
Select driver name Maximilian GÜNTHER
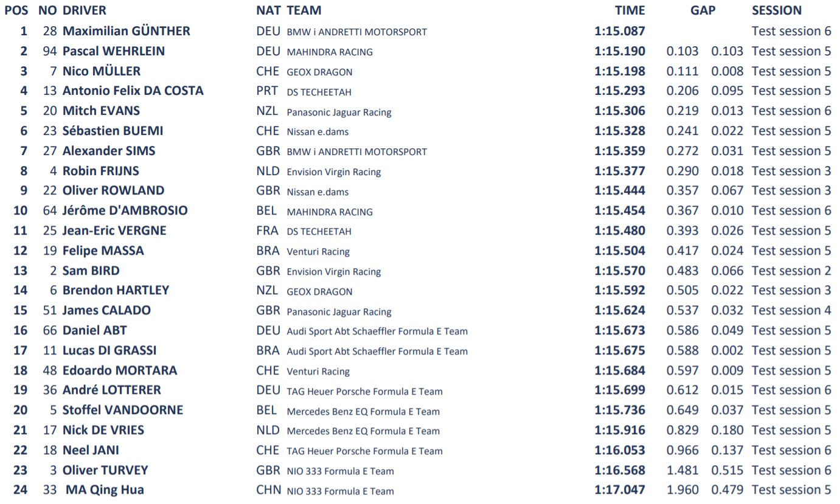point(127,31)
